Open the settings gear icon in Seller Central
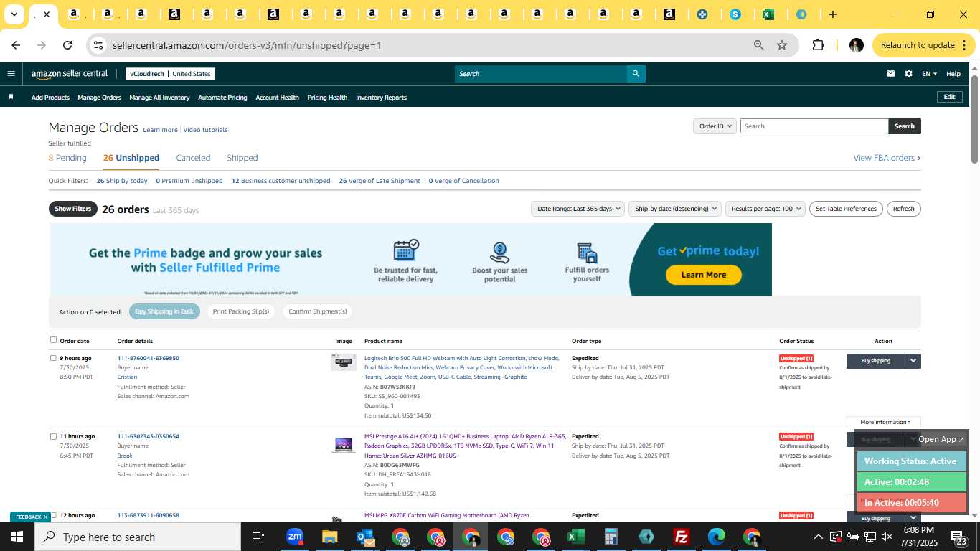Screen dimensions: 980x551 point(908,73)
